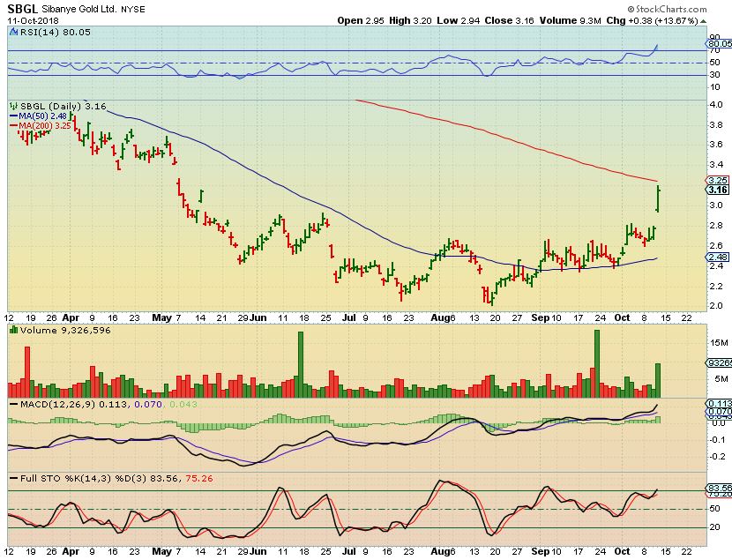Image resolution: width=732 pixels, height=560 pixels.
Task: Click the green 0.043 MACD histogram value
Action: tap(183, 404)
